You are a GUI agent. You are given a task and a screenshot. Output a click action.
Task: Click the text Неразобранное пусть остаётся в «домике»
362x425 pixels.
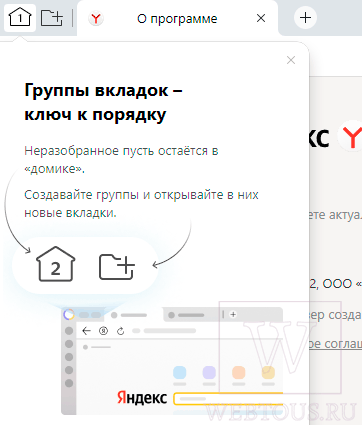tap(121, 160)
